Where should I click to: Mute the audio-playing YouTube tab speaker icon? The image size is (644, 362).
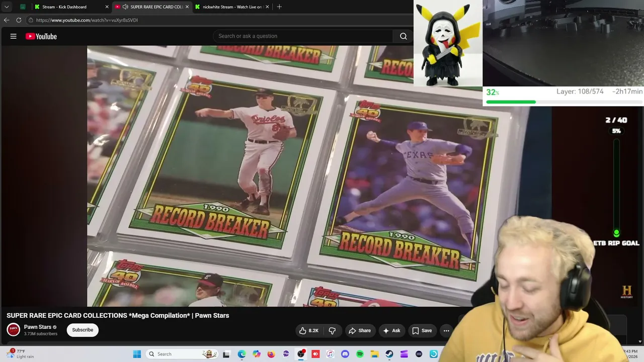[125, 7]
